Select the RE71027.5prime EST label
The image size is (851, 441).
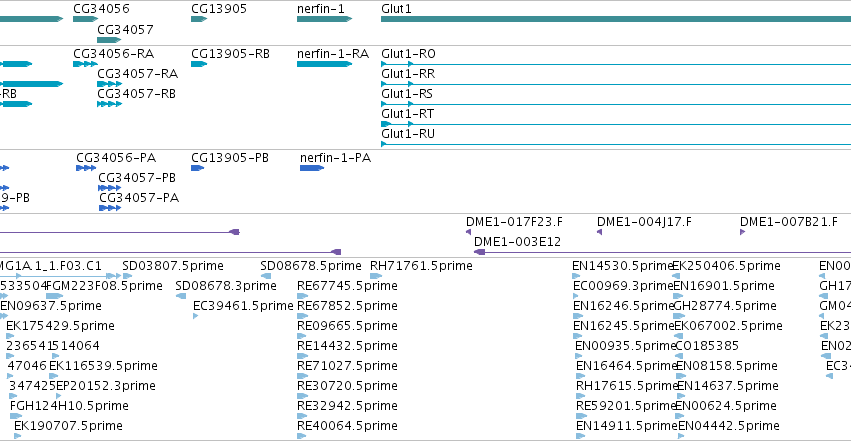(347, 366)
